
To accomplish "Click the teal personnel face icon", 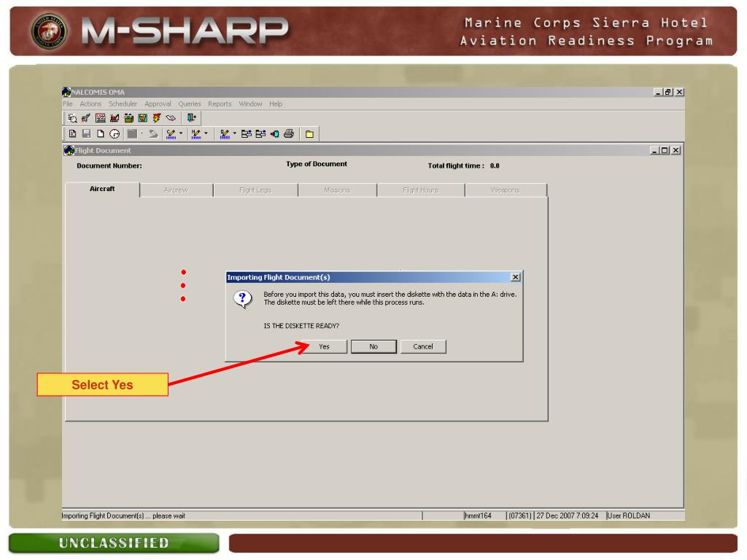I will click(x=142, y=118).
